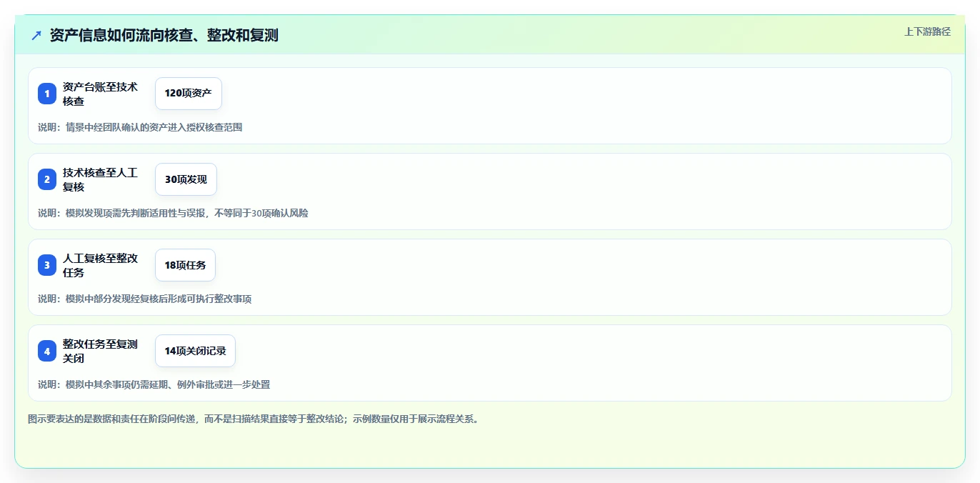Click the 整改任务至复测关闭 step label
Viewport: 980px width, 483px height.
coord(101,351)
